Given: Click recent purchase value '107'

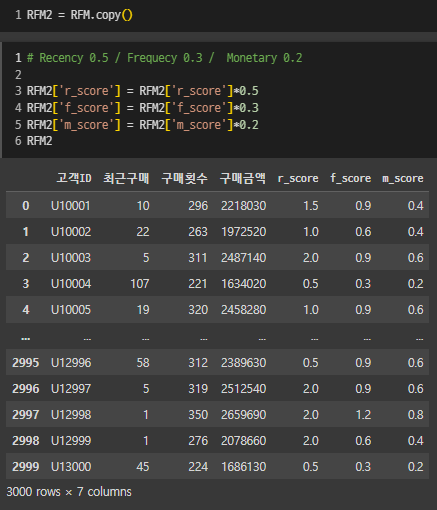Looking at the screenshot, I should point(140,284).
